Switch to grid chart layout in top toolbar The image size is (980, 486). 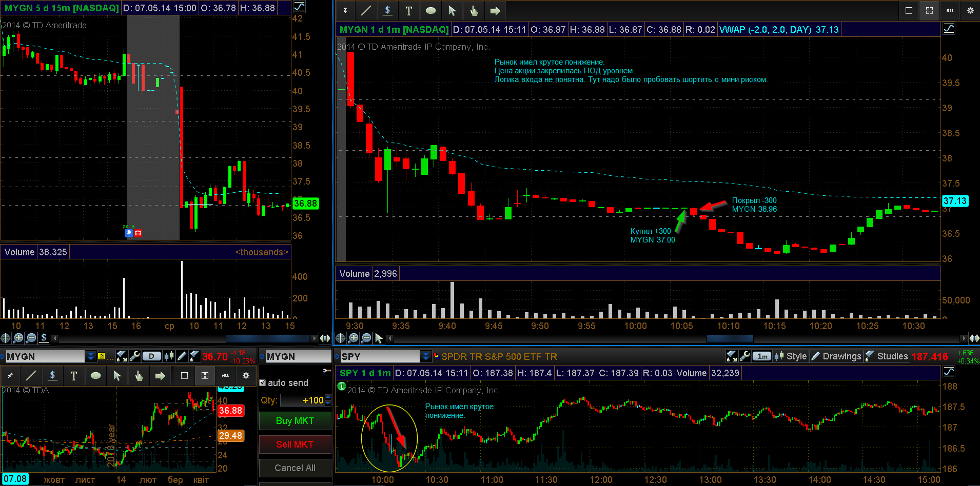point(929,10)
